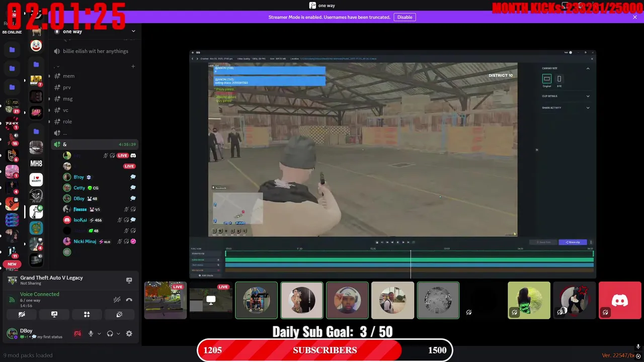The image size is (644, 362).
Task: Toggle the clip editor pause/play control
Action: (397, 242)
